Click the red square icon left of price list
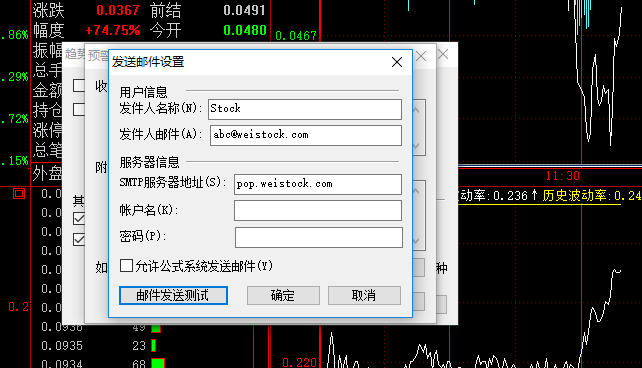The image size is (642, 368). coord(19,193)
